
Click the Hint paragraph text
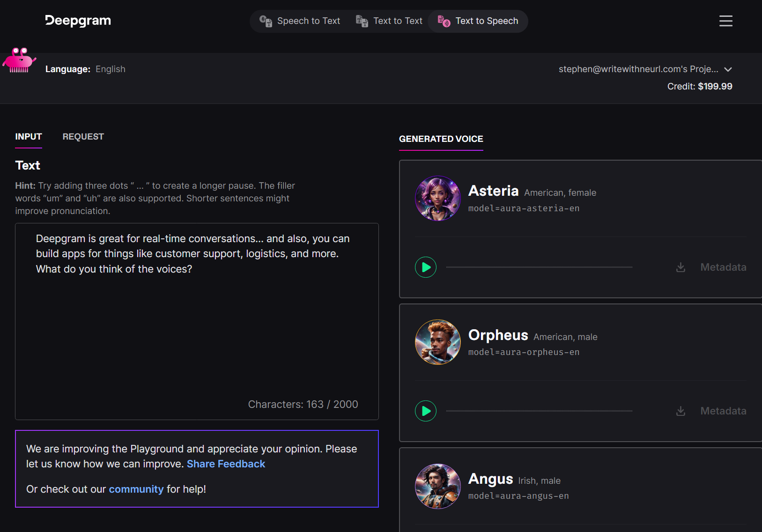tap(155, 199)
